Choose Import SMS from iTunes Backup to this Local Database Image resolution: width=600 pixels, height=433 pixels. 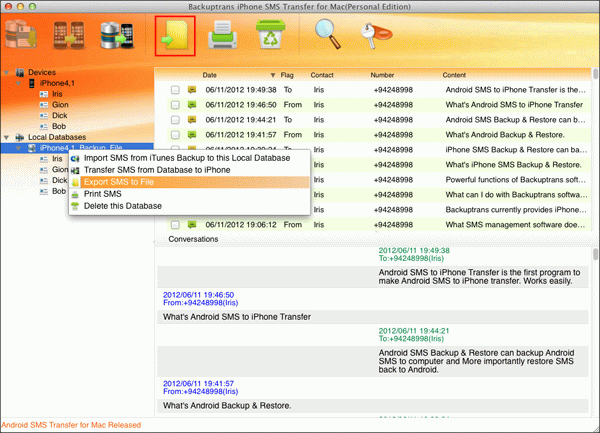click(x=189, y=158)
